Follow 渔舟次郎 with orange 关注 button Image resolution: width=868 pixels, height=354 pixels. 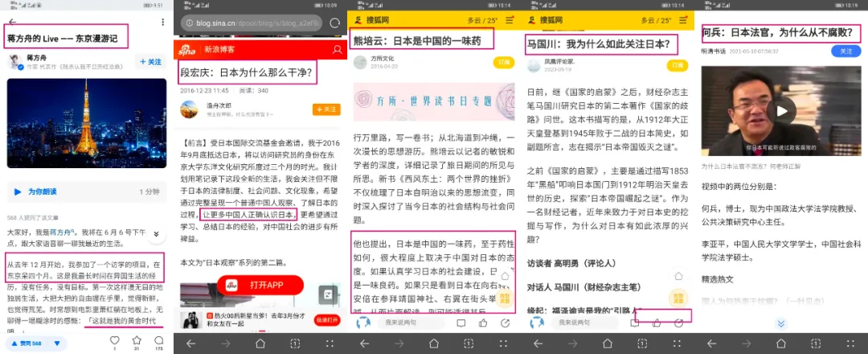tap(326, 109)
